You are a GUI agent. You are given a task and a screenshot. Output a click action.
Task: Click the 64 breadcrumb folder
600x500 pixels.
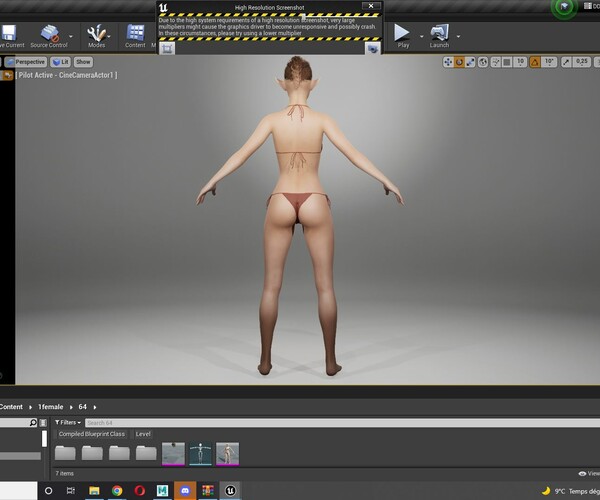pyautogui.click(x=83, y=407)
